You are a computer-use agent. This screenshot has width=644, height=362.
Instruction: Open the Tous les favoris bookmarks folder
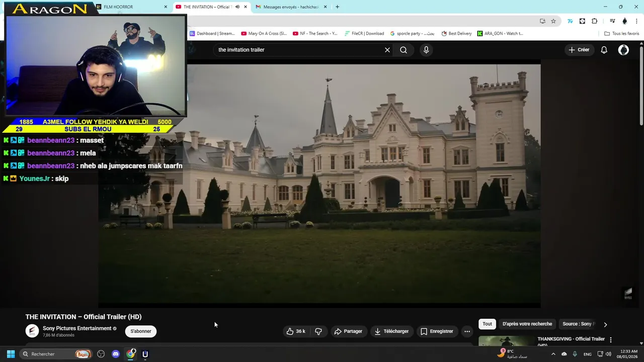pyautogui.click(x=622, y=34)
